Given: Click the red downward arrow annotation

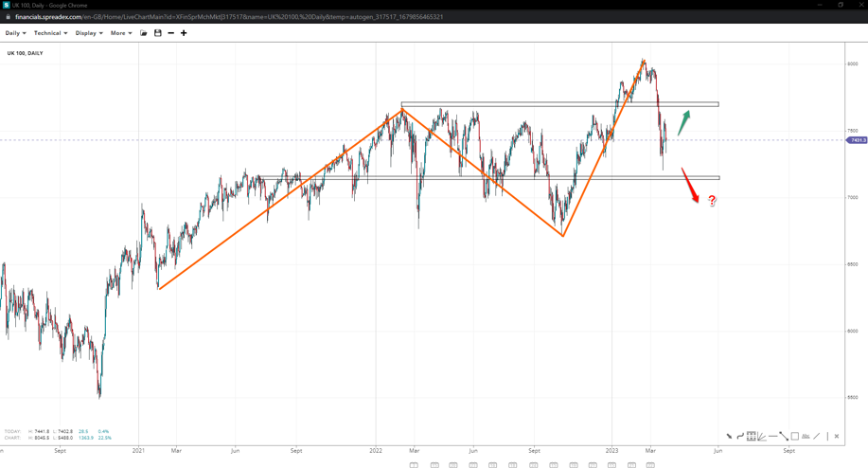Looking at the screenshot, I should 690,186.
